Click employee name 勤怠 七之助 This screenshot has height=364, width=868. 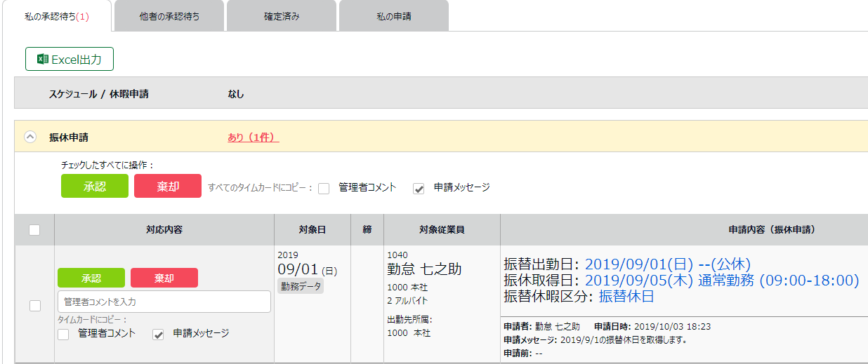tap(424, 269)
